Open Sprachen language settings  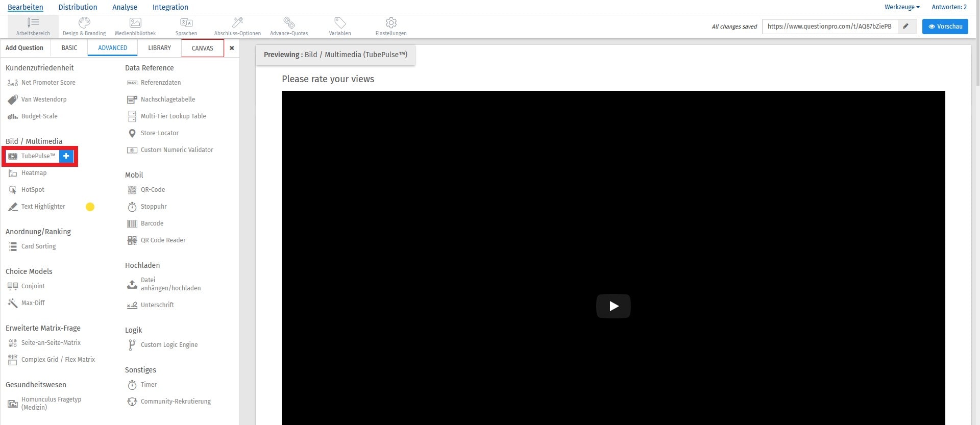pyautogui.click(x=186, y=27)
